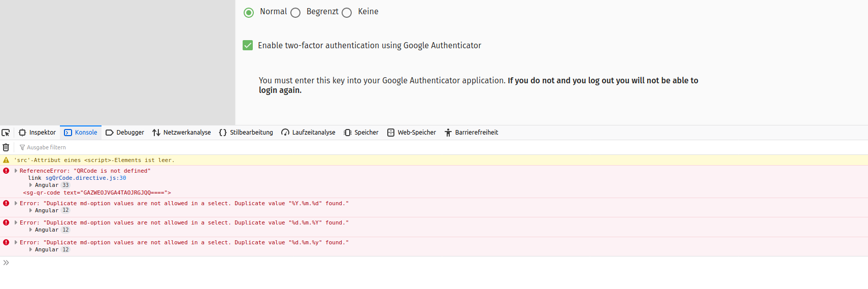The image size is (868, 289).
Task: Click the Laufzeitanalyse gauge icon
Action: [x=285, y=133]
